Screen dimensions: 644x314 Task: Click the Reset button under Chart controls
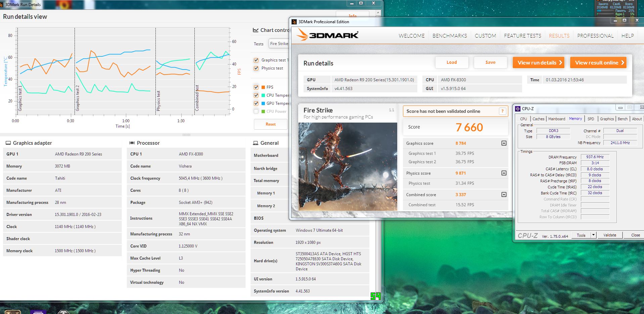click(x=271, y=124)
